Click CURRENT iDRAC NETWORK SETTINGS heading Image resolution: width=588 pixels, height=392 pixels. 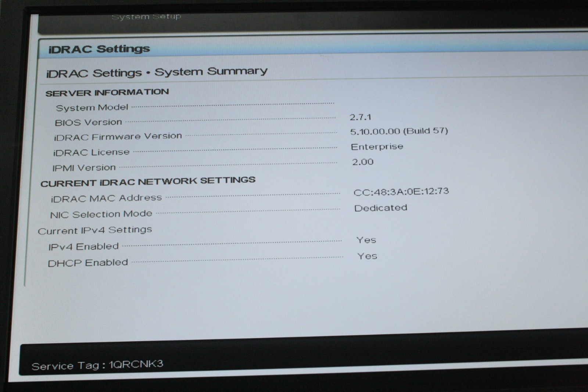(148, 182)
